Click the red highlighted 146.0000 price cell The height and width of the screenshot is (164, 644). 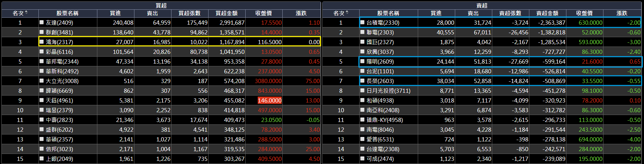point(270,100)
